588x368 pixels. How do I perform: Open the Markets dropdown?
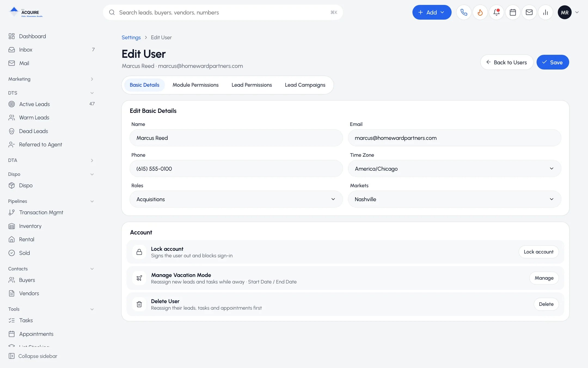coord(454,199)
